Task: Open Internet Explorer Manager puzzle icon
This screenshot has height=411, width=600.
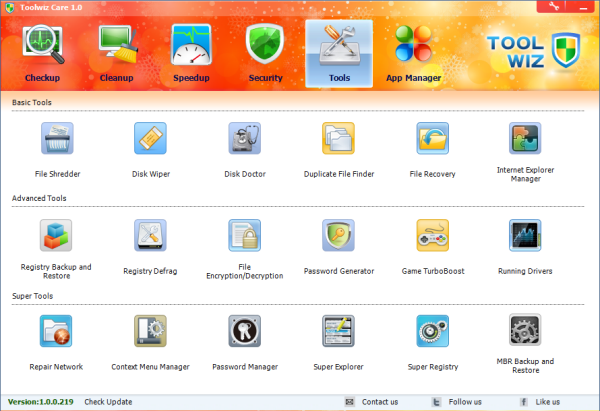Action: [x=525, y=138]
